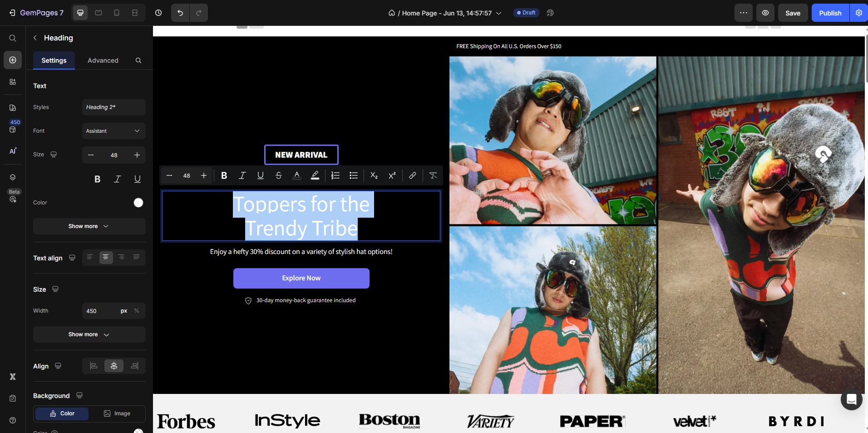The width and height of the screenshot is (868, 433).
Task: Remove formatting with the clear-format icon
Action: coord(433,176)
